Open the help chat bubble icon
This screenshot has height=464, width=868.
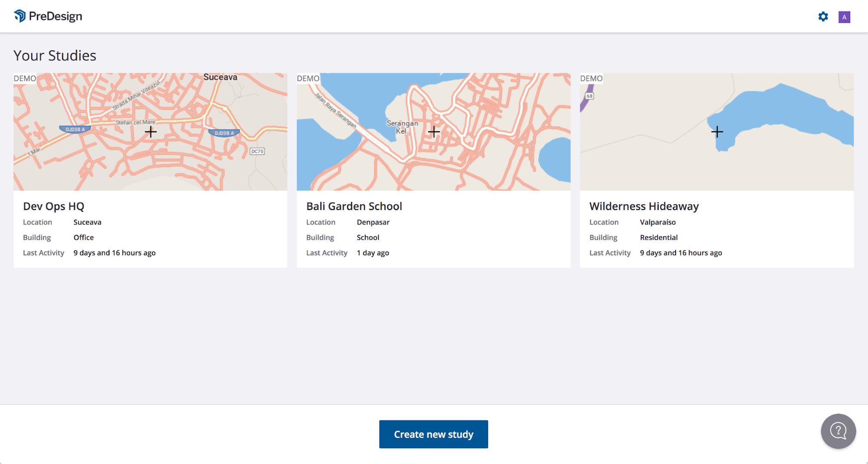tap(838, 431)
